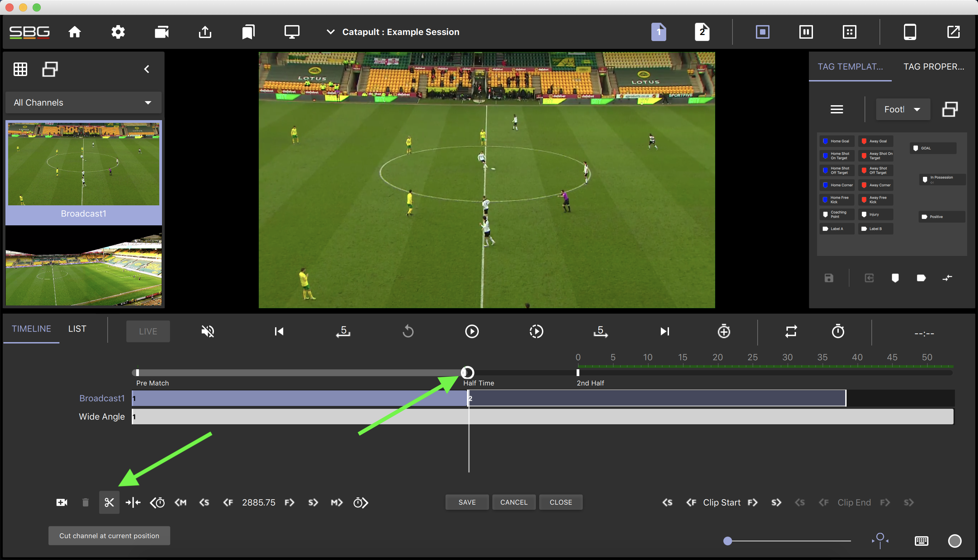Open the pop-out external window icon
Viewport: 978px width, 560px height.
click(953, 32)
